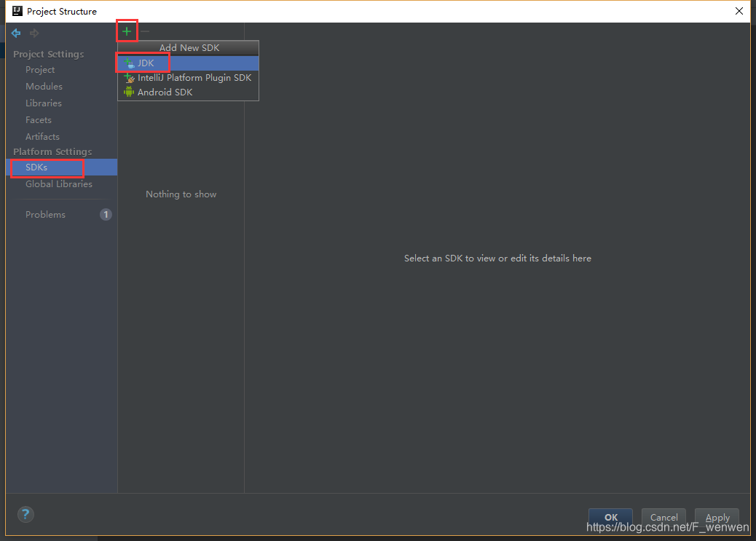Click the minus Remove SDK icon

[145, 31]
